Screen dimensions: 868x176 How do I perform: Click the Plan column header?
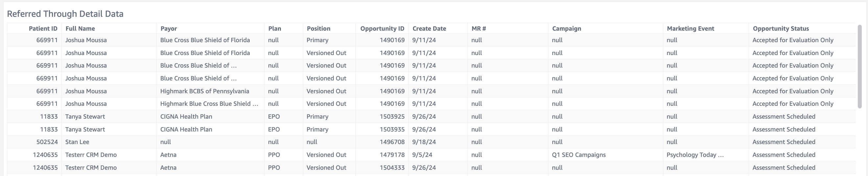tap(275, 29)
